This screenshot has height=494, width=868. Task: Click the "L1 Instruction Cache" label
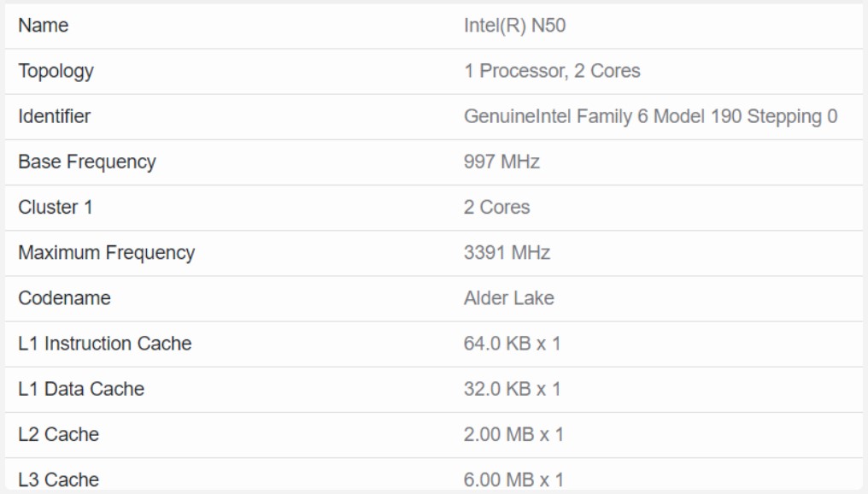[x=105, y=344]
